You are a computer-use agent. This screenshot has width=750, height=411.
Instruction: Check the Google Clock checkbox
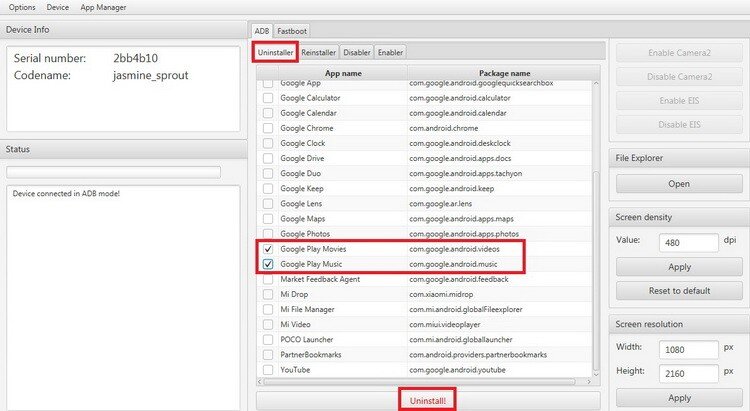[x=268, y=144]
